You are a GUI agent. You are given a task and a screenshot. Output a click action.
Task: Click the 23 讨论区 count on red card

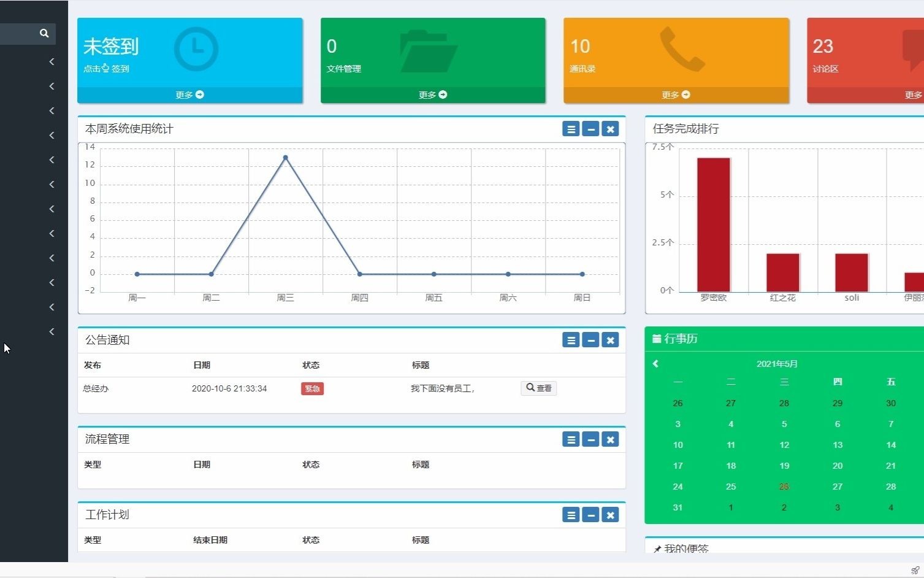(x=823, y=46)
